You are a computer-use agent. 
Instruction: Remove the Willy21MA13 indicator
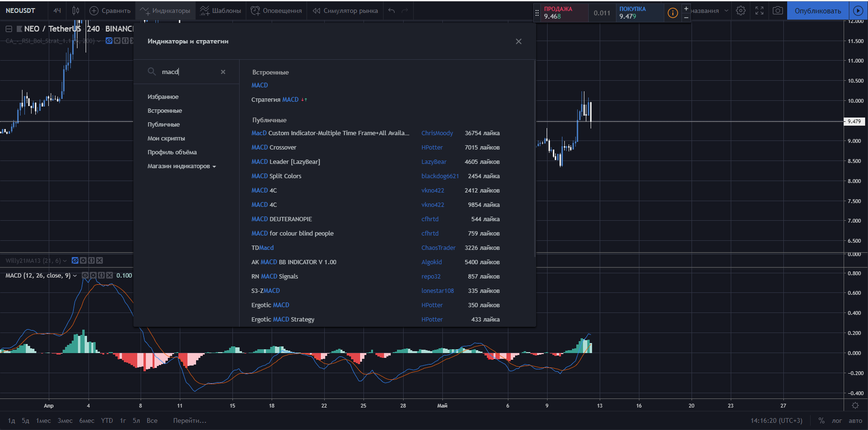[99, 260]
